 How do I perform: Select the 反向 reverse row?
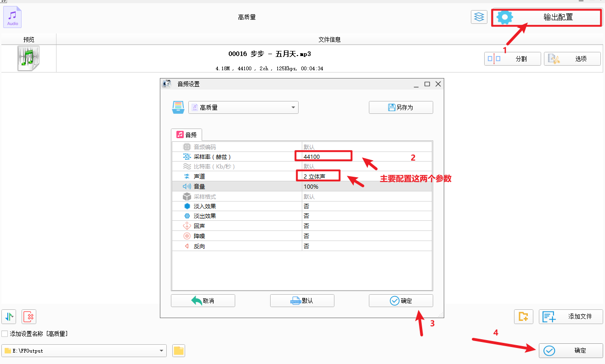pos(302,246)
